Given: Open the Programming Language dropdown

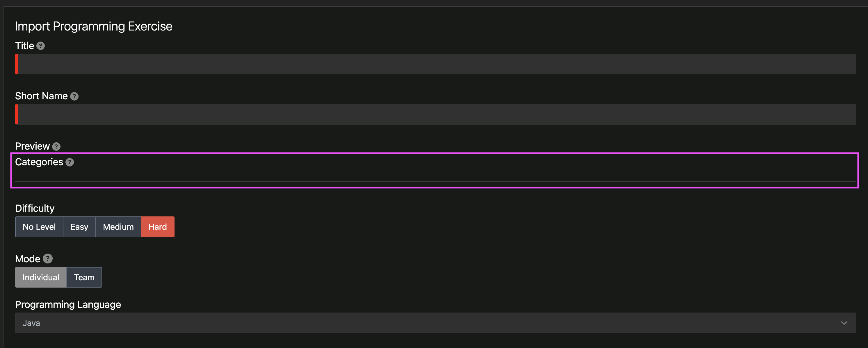Looking at the screenshot, I should point(435,323).
